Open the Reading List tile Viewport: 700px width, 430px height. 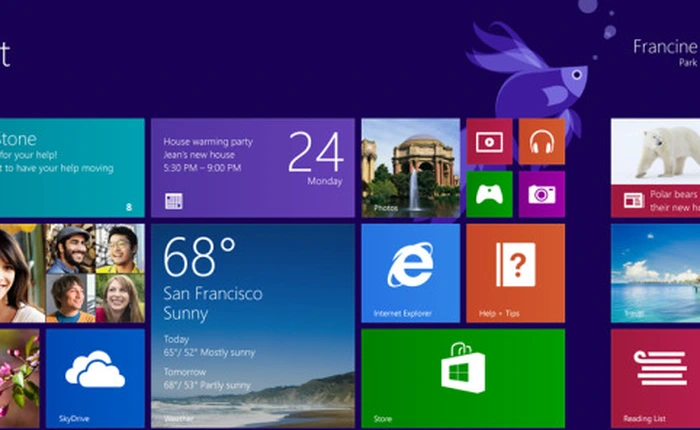click(x=655, y=377)
